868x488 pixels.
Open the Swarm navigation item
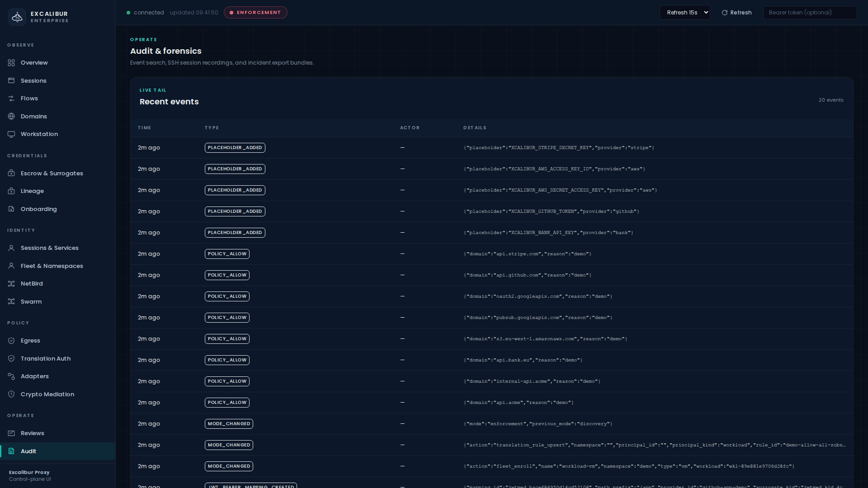[x=31, y=302]
